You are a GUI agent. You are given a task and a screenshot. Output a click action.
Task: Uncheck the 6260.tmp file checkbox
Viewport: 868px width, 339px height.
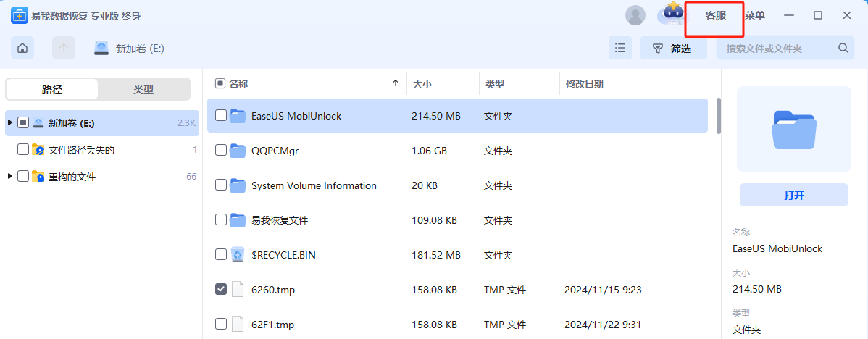tap(221, 289)
